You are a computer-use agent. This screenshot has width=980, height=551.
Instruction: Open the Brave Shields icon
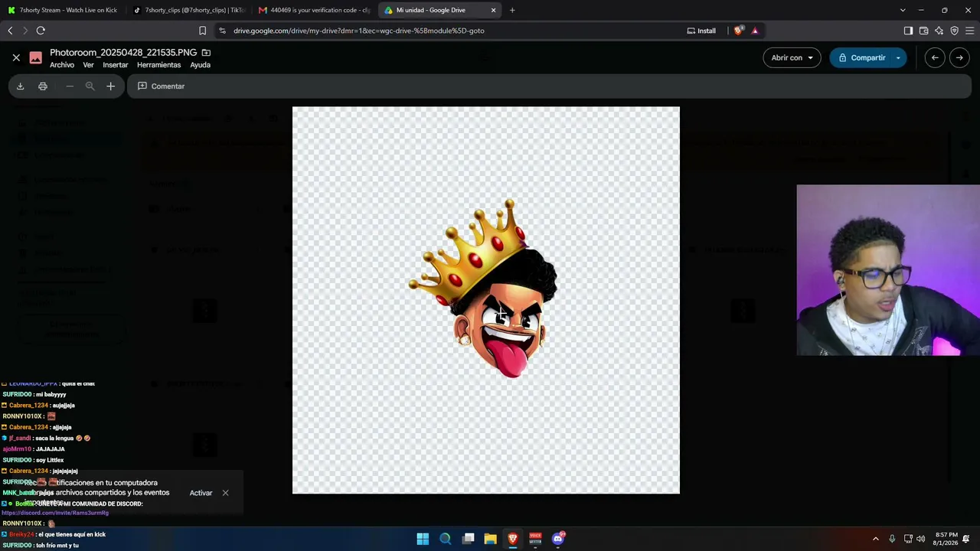(x=738, y=31)
